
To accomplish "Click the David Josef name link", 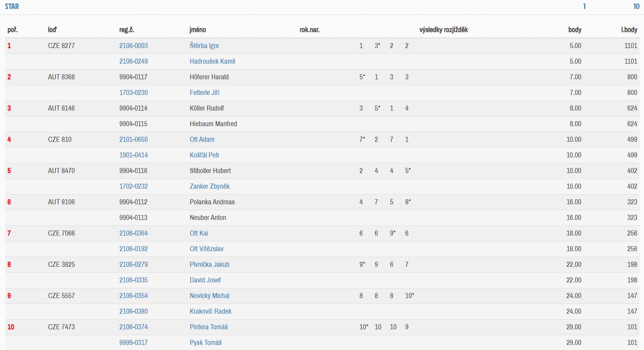I will [205, 280].
